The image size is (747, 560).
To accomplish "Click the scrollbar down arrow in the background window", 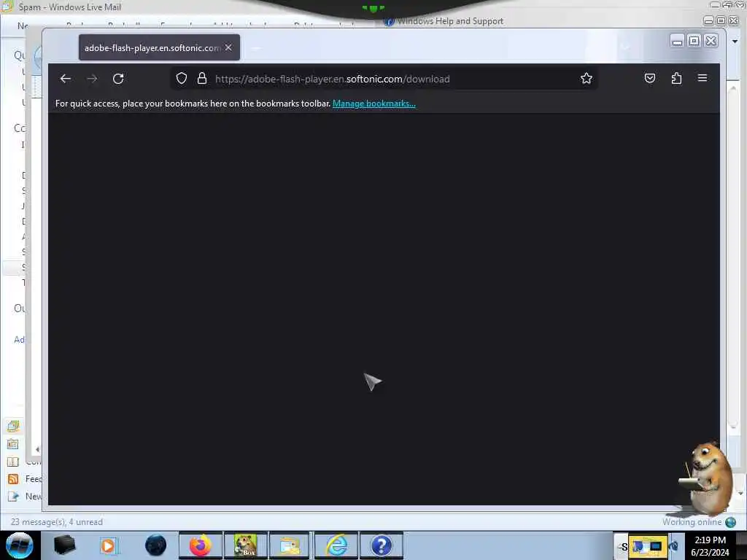I will [x=733, y=427].
